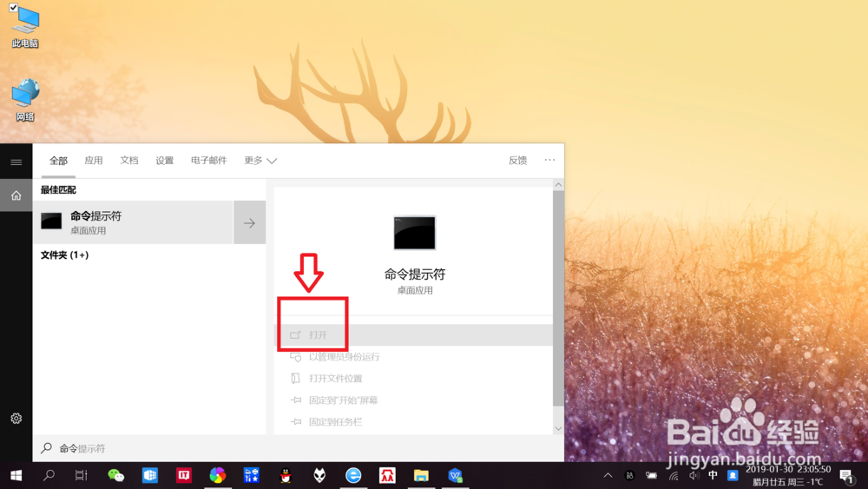Click the preview pane scrollbar thumb
The height and width of the screenshot is (489, 868).
[x=558, y=298]
